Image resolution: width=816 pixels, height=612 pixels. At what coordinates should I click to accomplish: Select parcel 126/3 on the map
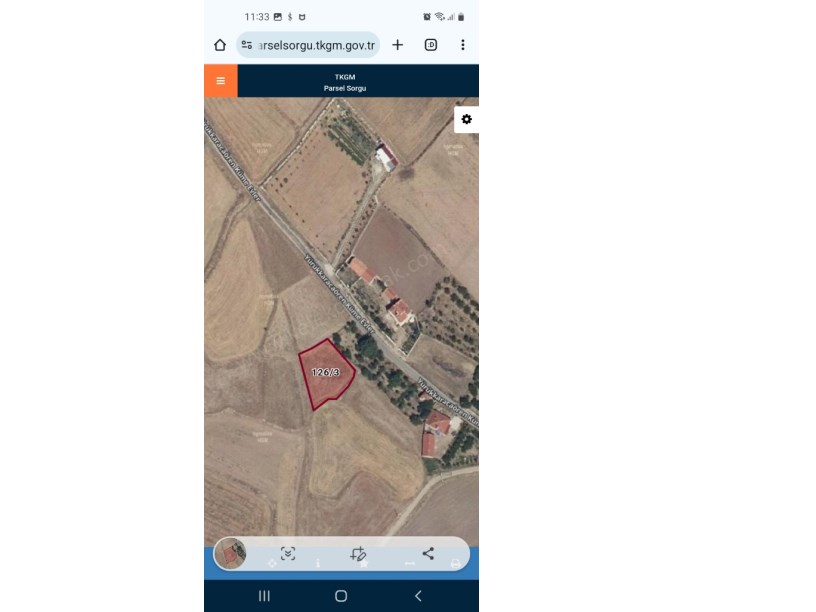326,373
